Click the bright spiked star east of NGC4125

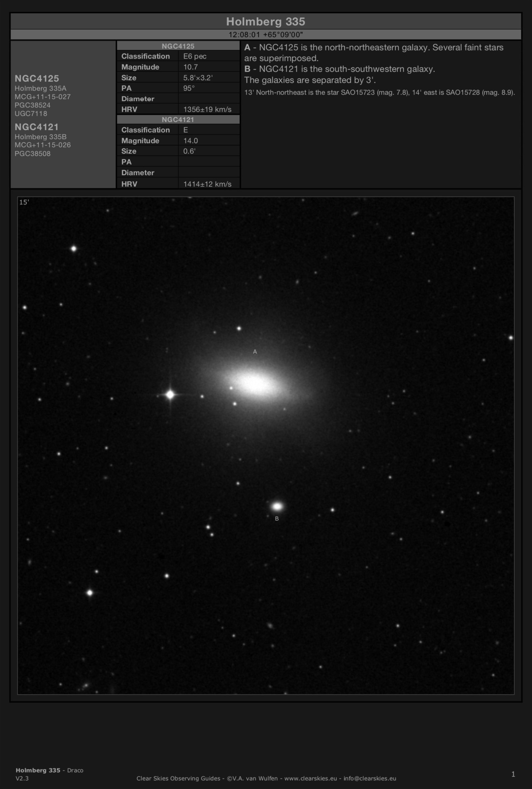coord(170,394)
